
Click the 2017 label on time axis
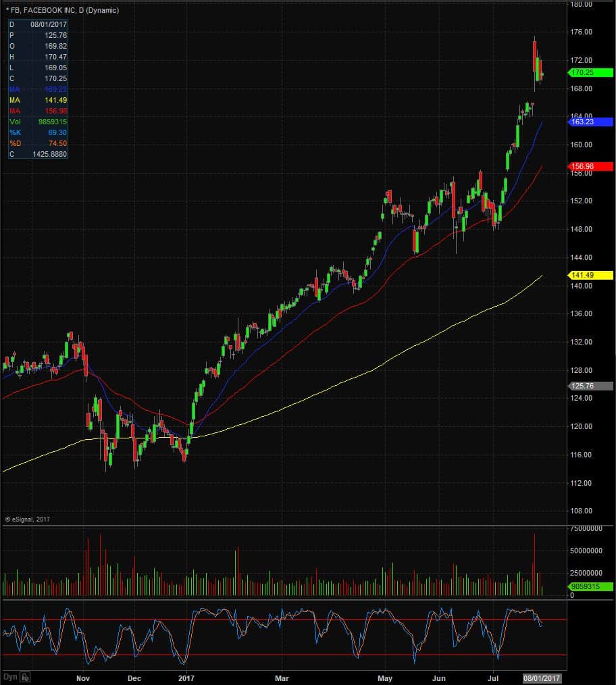186,678
